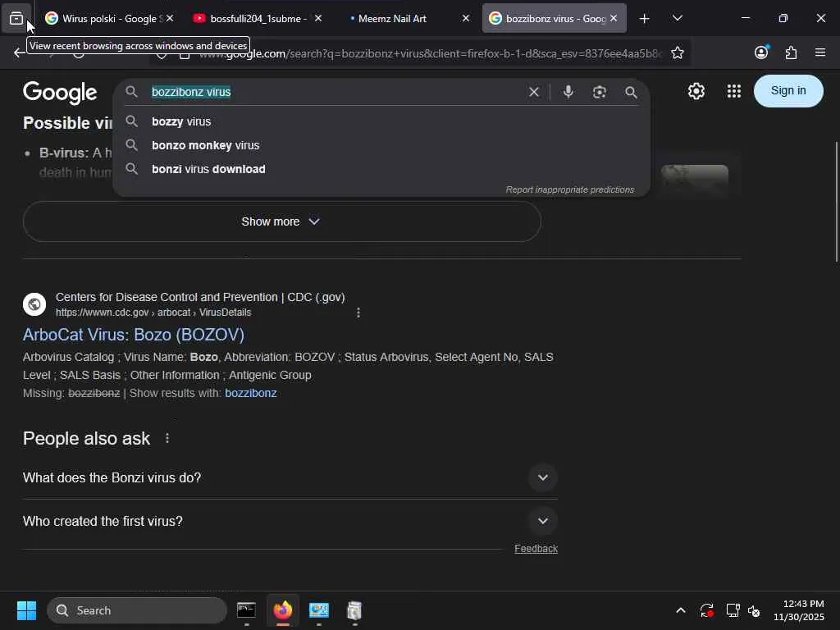Open the terminal app in taskbar
The height and width of the screenshot is (630, 840).
(246, 610)
